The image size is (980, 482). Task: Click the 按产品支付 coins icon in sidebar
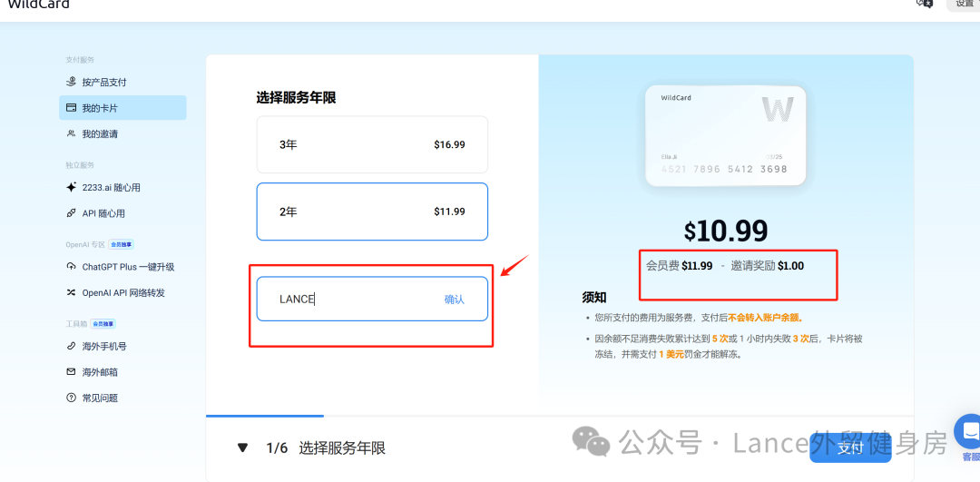point(72,82)
